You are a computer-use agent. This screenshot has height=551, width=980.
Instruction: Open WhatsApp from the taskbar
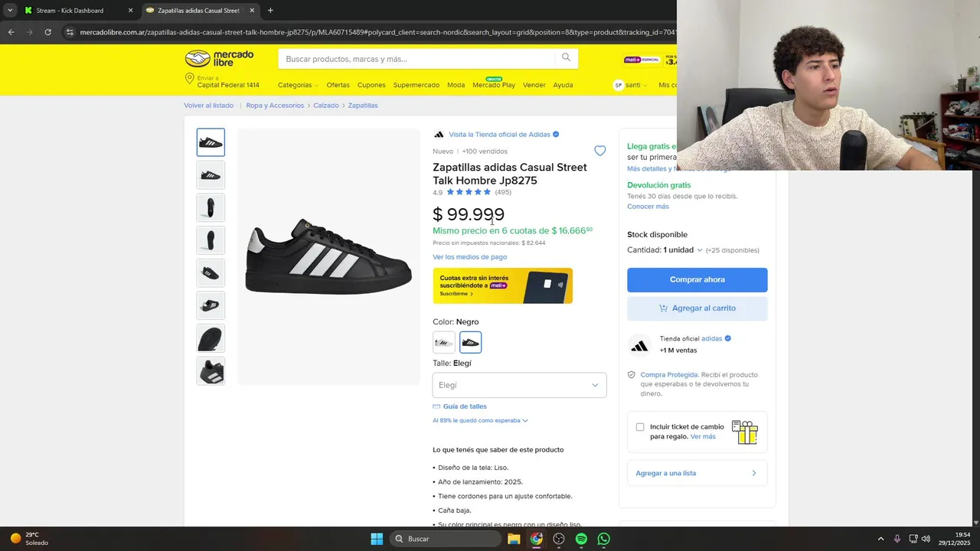tap(604, 539)
